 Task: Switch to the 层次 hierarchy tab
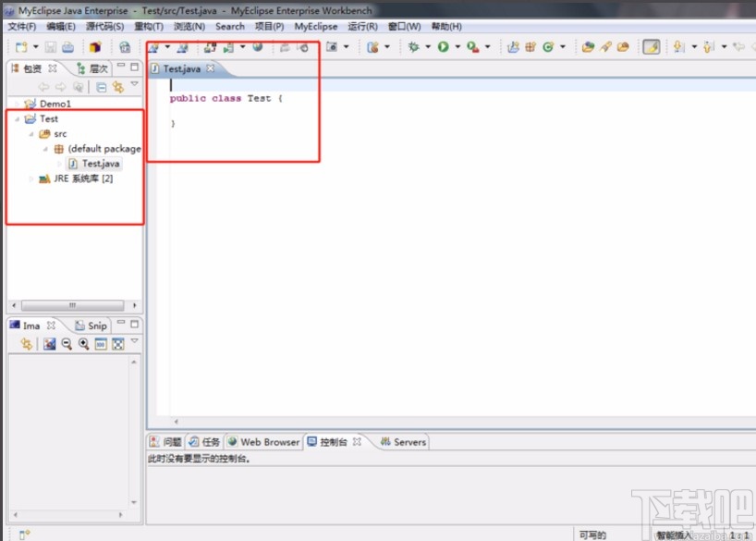point(92,69)
